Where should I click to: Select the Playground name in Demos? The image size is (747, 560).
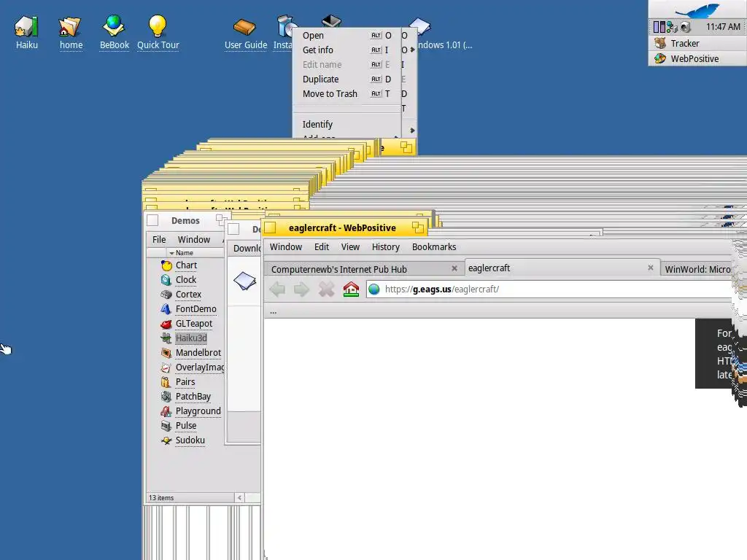pos(198,411)
